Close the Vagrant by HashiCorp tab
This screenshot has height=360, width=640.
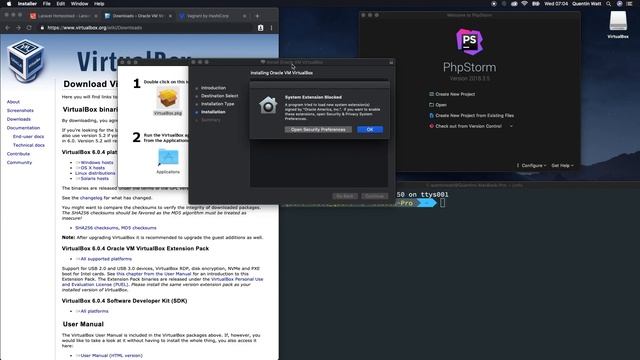click(244, 16)
